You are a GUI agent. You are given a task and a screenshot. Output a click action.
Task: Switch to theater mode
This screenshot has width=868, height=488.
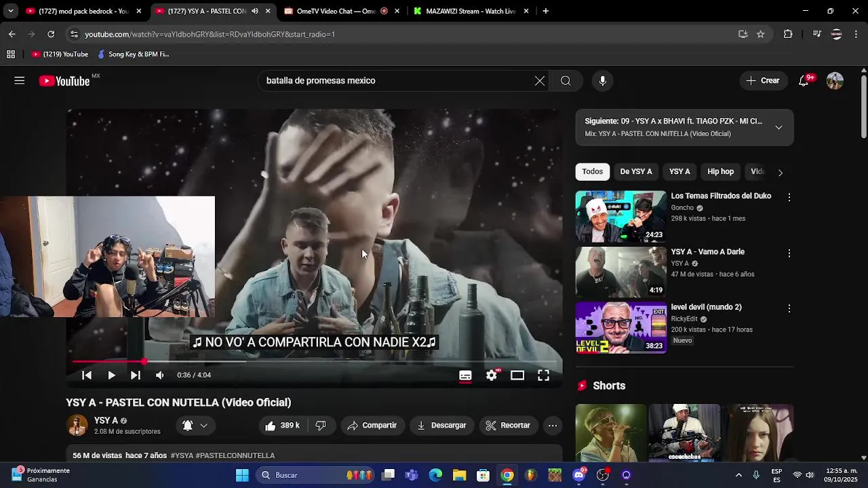517,375
